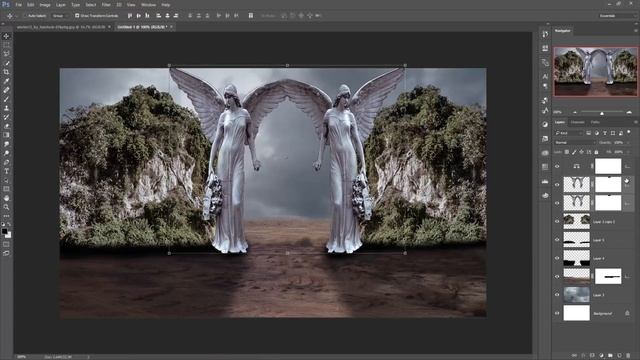Click the Add Layer Mask icon

[x=592, y=356]
